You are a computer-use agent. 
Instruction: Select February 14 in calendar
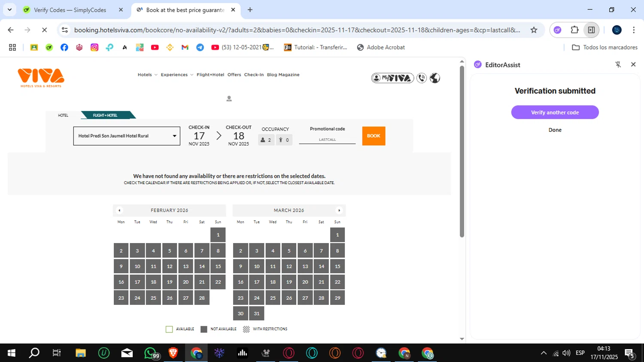[x=202, y=266]
